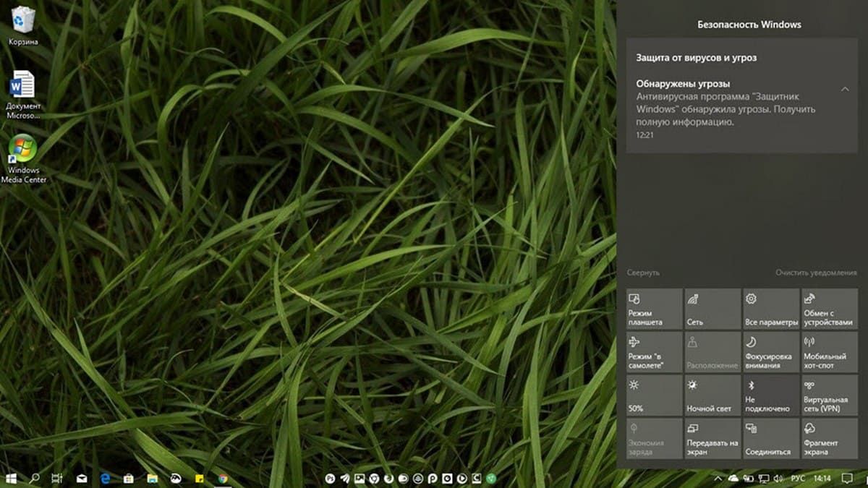Click Свернуть to collapse quick actions
The width and height of the screenshot is (868, 488).
pos(644,273)
